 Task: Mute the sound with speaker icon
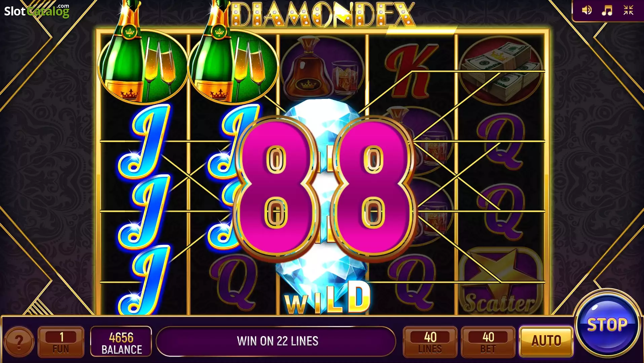pos(587,10)
